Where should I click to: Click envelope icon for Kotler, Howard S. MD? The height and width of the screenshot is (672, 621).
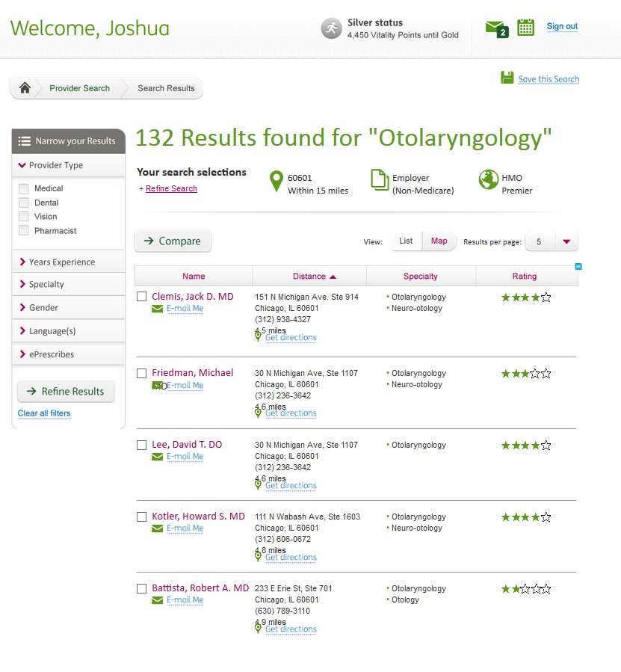[x=157, y=528]
